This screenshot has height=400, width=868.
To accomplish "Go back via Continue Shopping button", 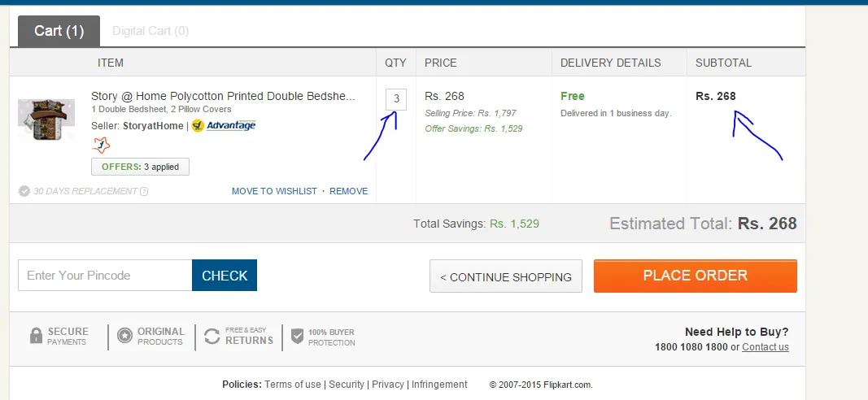I will pyautogui.click(x=506, y=276).
